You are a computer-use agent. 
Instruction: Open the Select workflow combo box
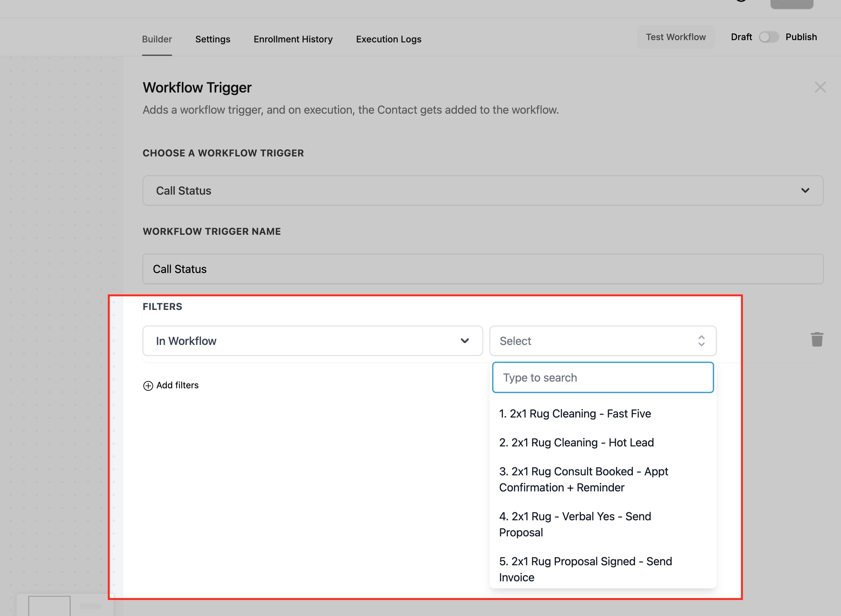pyautogui.click(x=602, y=341)
